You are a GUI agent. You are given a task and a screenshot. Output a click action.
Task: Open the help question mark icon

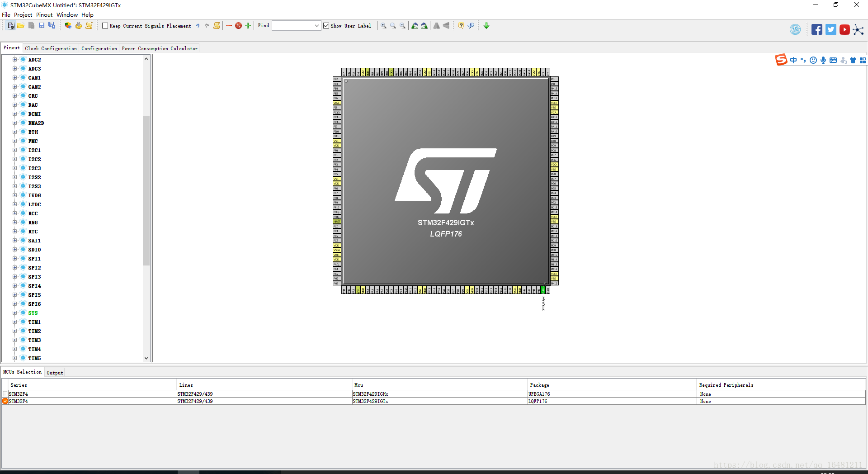[461, 26]
